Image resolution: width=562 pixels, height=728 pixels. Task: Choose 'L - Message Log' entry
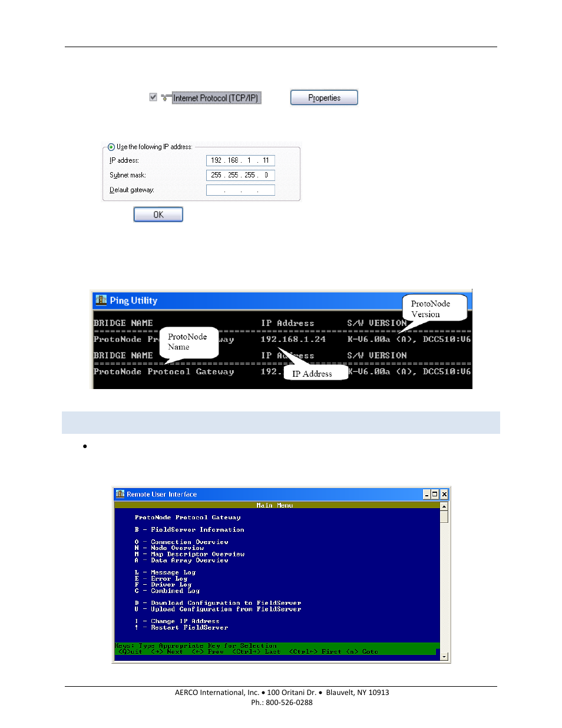pyautogui.click(x=165, y=572)
